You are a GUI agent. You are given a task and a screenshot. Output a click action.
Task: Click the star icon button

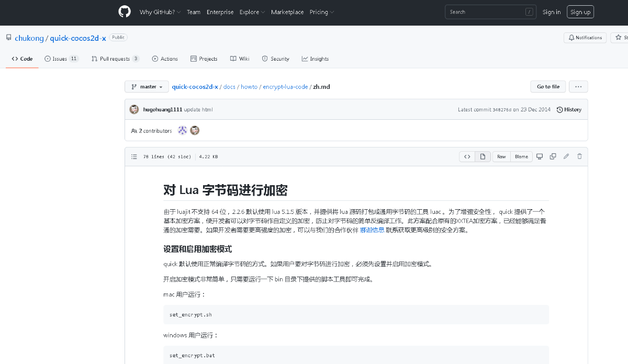(619, 38)
